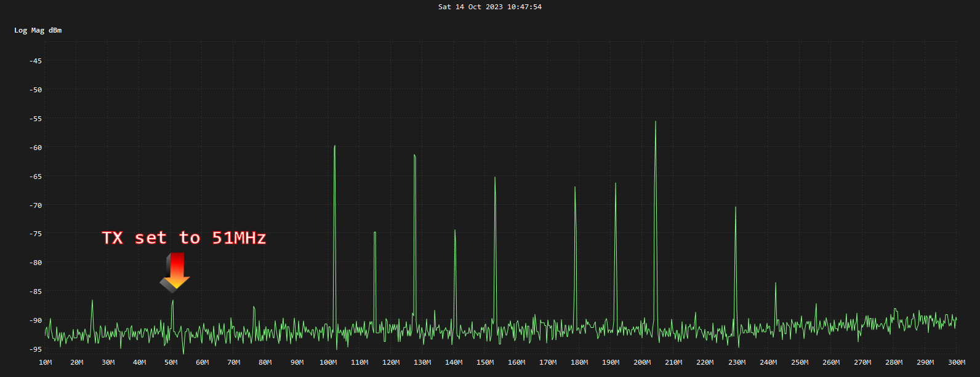
Task: Click the 'Log Mag dBm' axis label
Action: click(x=38, y=30)
